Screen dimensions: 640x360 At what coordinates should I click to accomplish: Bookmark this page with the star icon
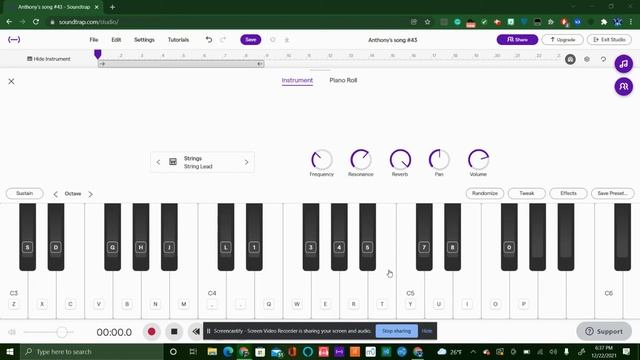(x=427, y=22)
